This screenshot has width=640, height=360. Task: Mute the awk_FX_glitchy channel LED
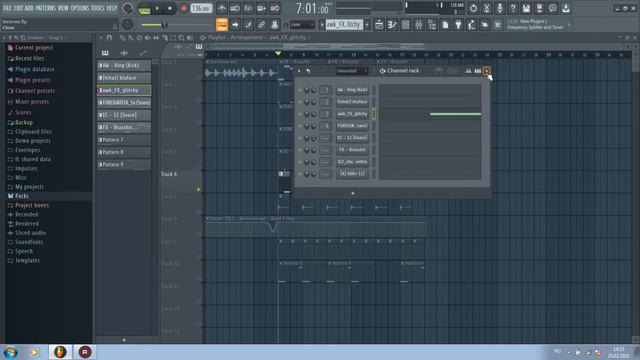click(300, 114)
